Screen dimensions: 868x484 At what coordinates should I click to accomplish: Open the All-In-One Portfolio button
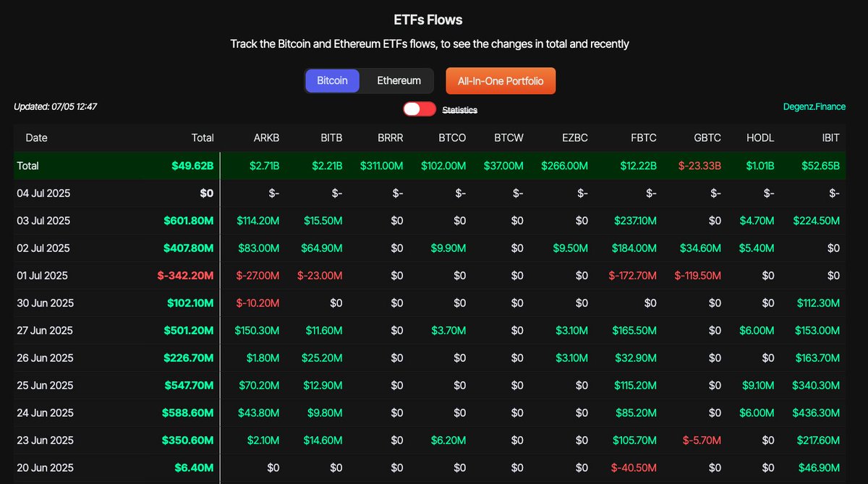pos(501,80)
